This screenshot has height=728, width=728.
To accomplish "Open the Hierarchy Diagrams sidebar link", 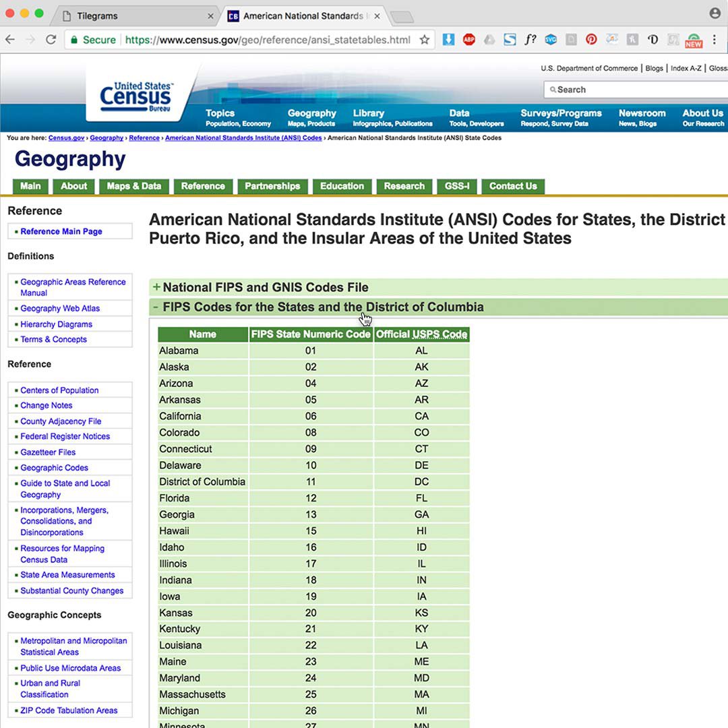I will (x=56, y=324).
